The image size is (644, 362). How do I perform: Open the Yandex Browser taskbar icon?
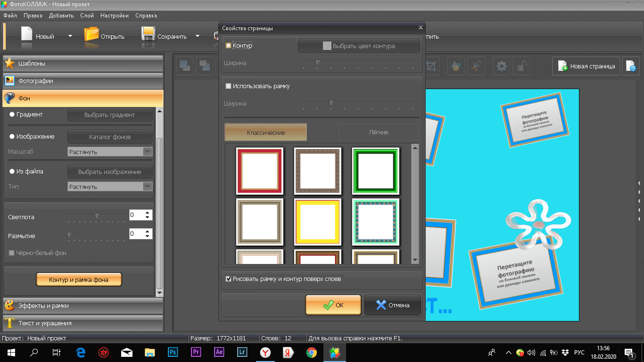(x=265, y=352)
